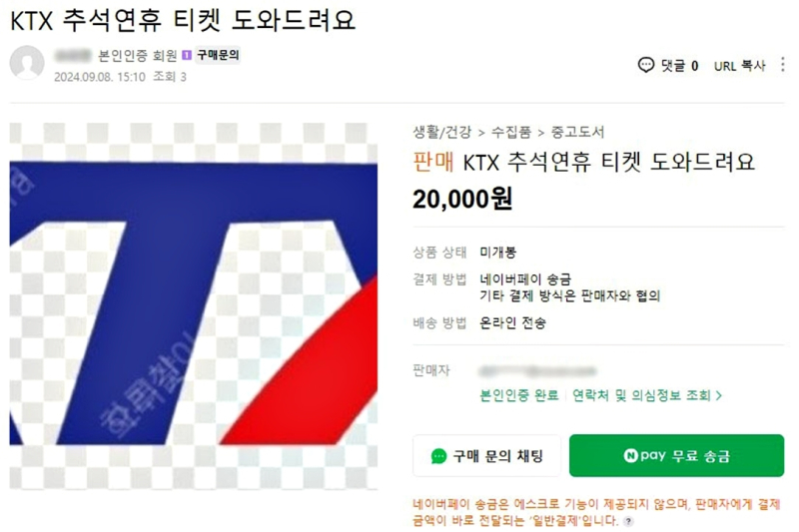Click the N pay logo icon
This screenshot has height=532, width=799.
tap(630, 455)
